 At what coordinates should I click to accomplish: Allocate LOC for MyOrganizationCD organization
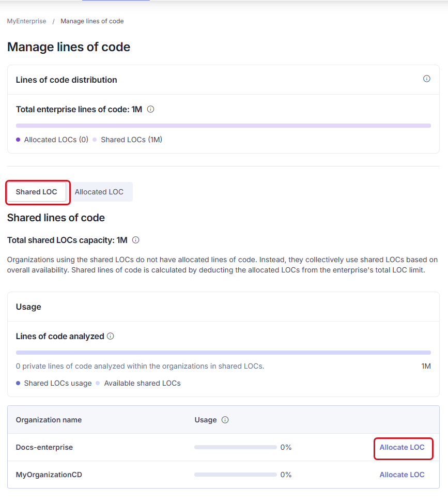tap(401, 475)
